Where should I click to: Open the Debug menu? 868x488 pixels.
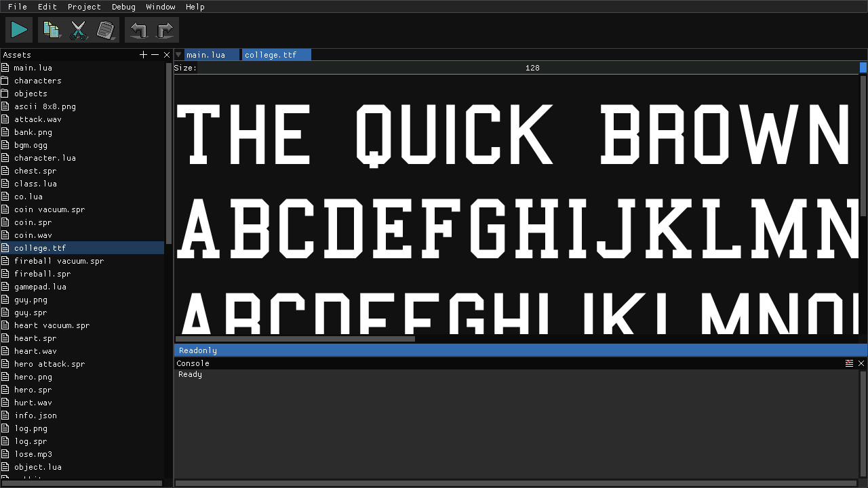click(x=123, y=7)
